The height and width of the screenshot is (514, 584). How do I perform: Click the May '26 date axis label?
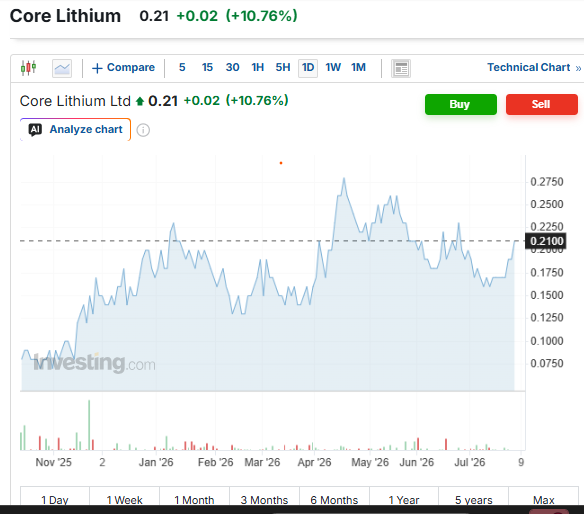click(x=370, y=462)
